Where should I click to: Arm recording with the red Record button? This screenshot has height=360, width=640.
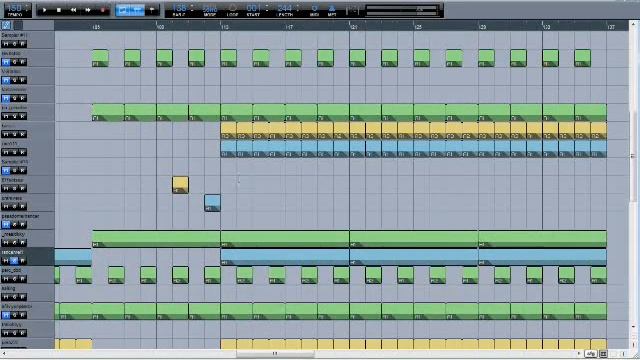click(103, 10)
